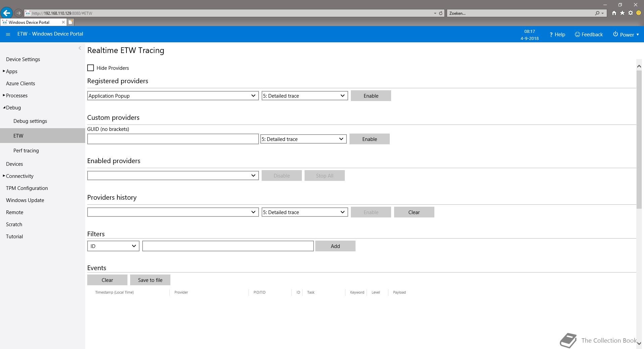Open favorites with the star icon
Viewport: 644px width, 349px height.
622,13
